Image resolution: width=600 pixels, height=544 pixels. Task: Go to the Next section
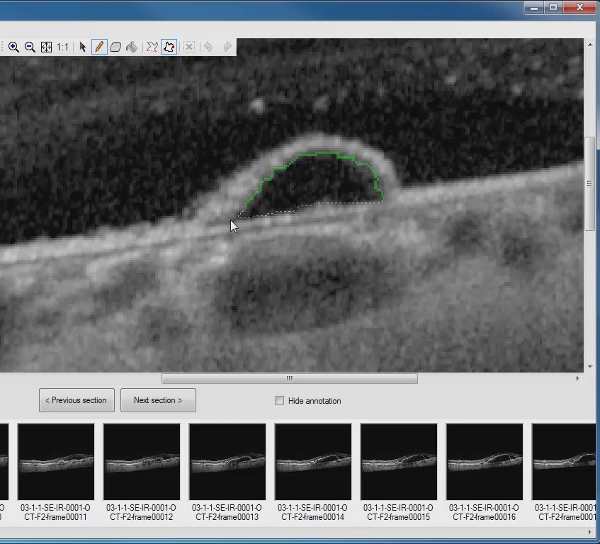(158, 400)
